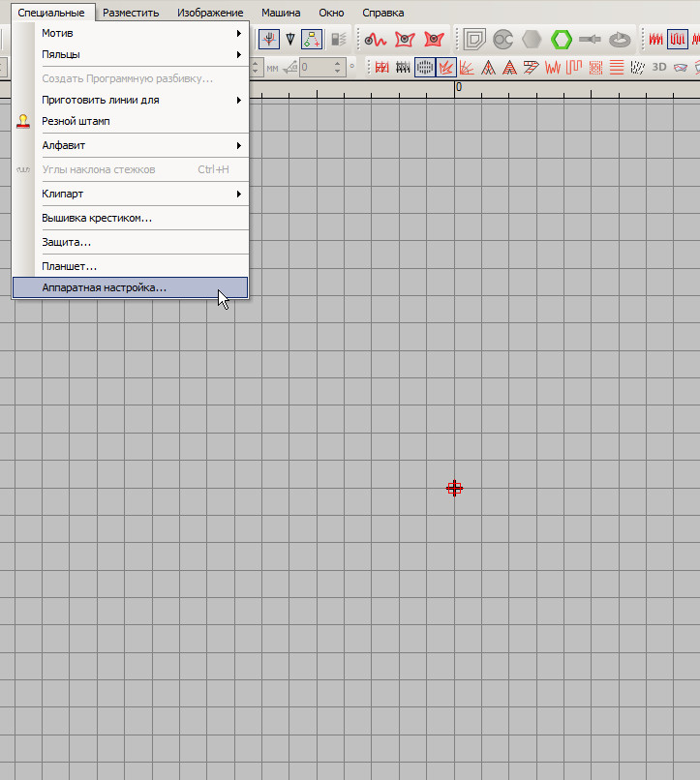Click the gray ring shape icon
Image resolution: width=700 pixels, height=780 pixels.
pyautogui.click(x=621, y=40)
